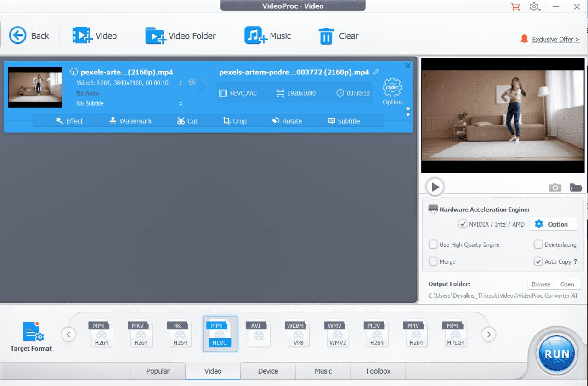Expand the Video1 track selector
The width and height of the screenshot is (588, 386).
(x=181, y=83)
